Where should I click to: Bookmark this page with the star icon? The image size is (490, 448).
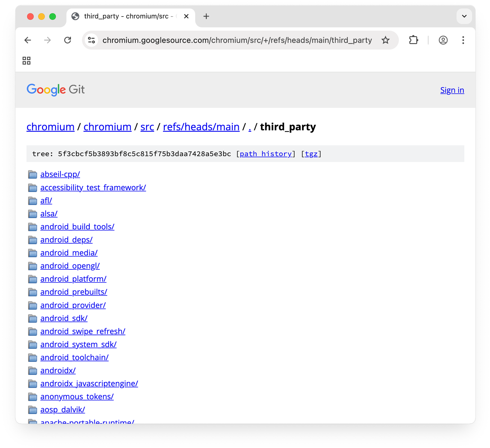pyautogui.click(x=386, y=40)
